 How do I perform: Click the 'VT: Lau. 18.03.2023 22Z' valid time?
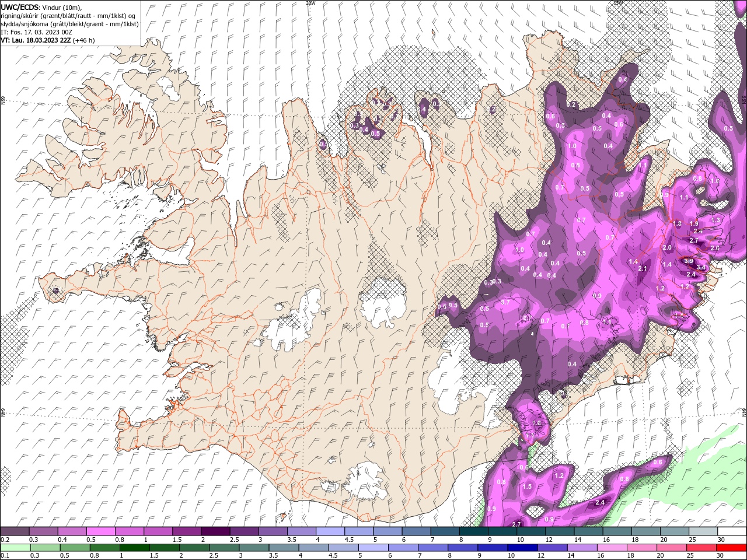[x=36, y=40]
